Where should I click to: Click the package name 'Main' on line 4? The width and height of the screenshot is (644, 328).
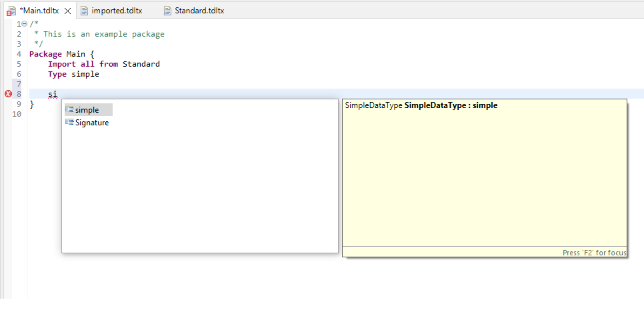[x=75, y=54]
